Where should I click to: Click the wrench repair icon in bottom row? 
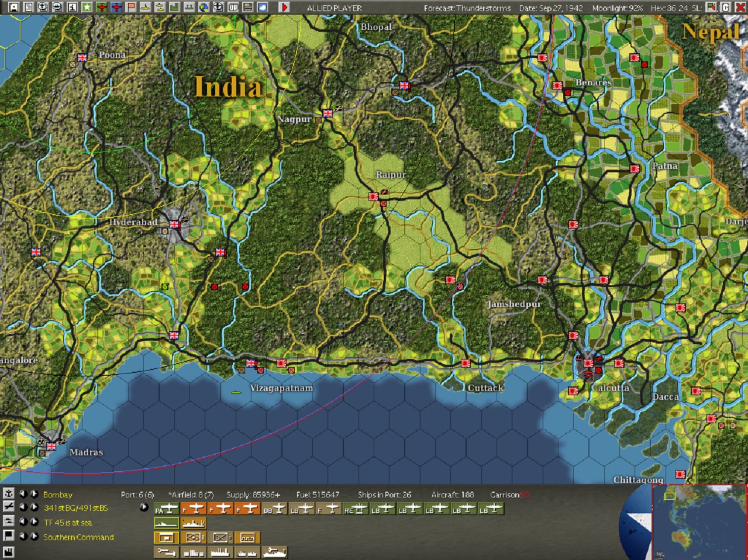click(x=166, y=552)
